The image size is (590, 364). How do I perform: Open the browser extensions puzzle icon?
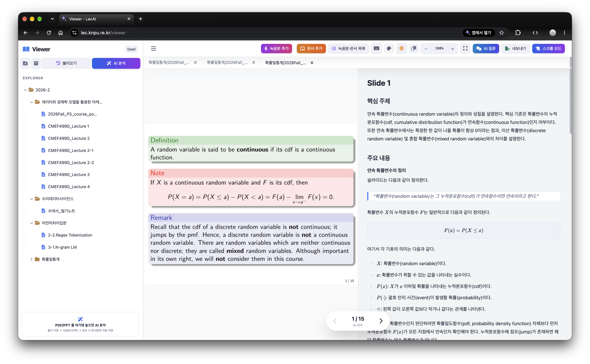[518, 33]
